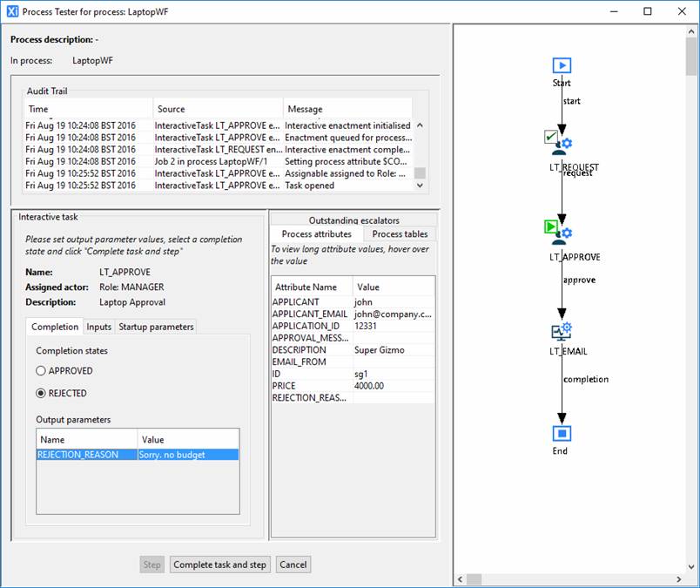This screenshot has height=588, width=700.
Task: Click the Start node icon in workflow diagram
Action: click(x=562, y=65)
